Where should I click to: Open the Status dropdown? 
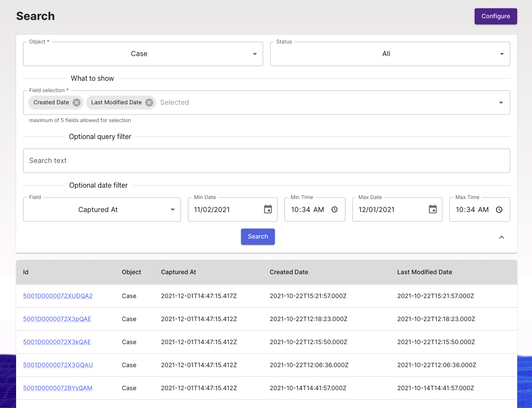tap(390, 54)
